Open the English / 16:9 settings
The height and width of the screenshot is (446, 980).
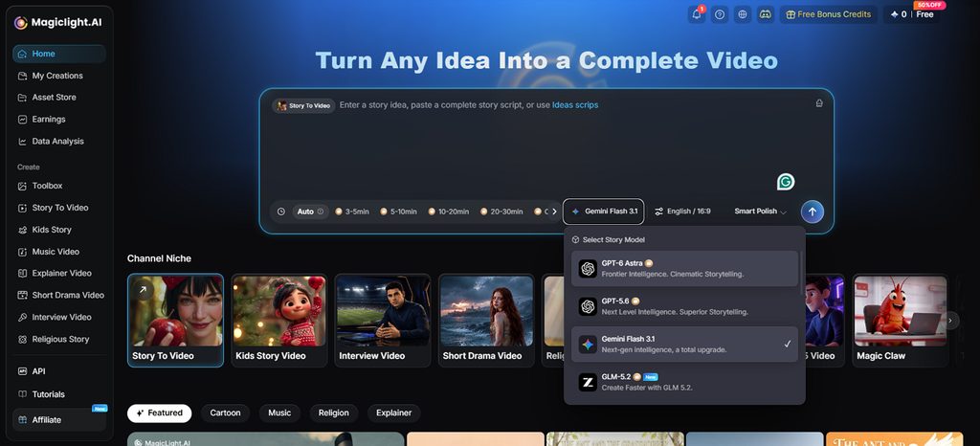click(x=682, y=212)
